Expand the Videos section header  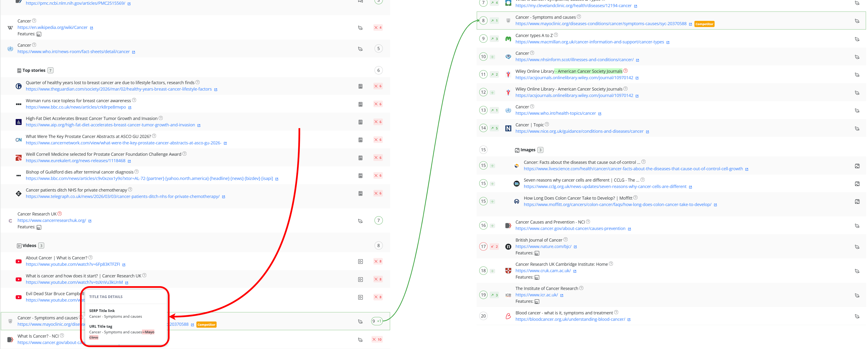click(x=29, y=246)
